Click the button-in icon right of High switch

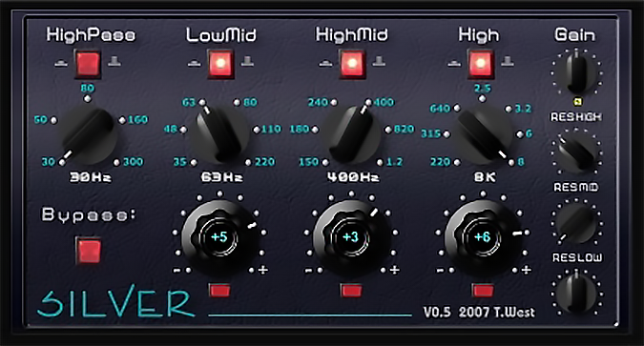tap(508, 62)
